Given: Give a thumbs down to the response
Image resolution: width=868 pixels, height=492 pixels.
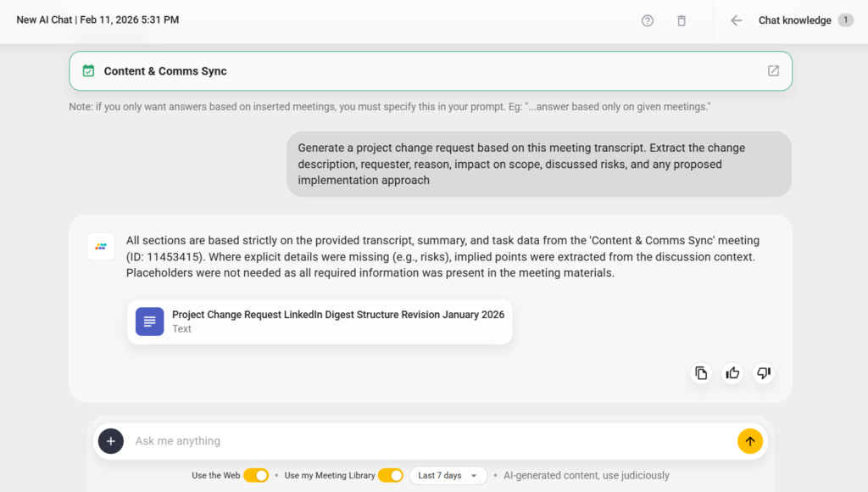Looking at the screenshot, I should tap(763, 373).
